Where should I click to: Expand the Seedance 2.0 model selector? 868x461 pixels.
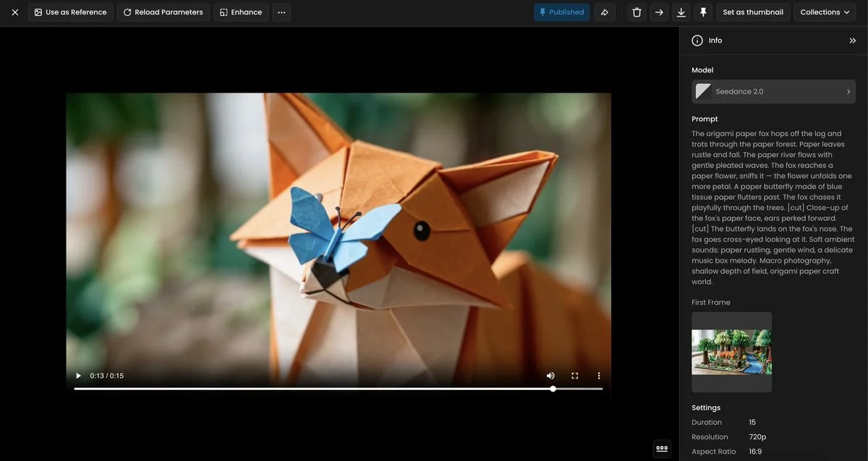(773, 90)
